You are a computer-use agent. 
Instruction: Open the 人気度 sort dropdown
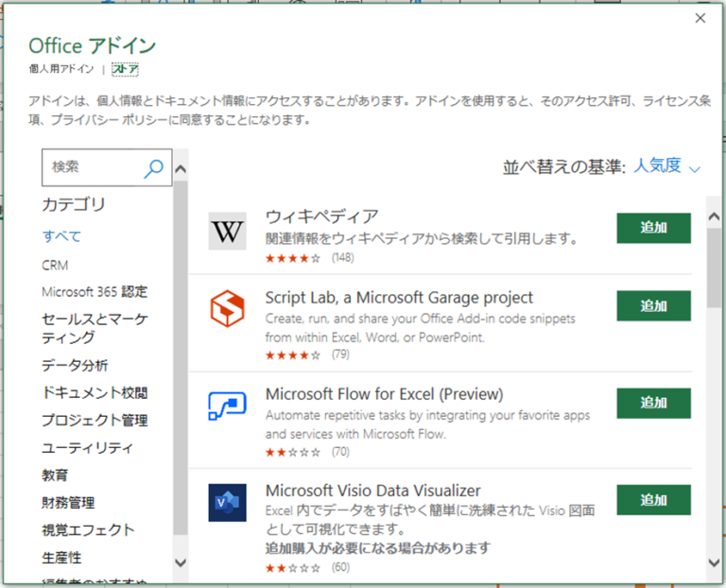tap(666, 165)
